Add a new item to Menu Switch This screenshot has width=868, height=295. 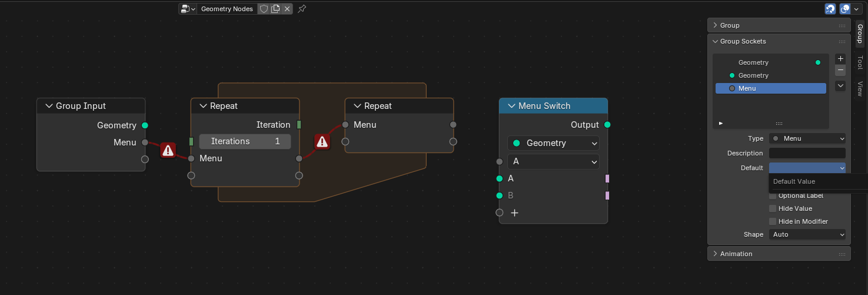(x=514, y=213)
